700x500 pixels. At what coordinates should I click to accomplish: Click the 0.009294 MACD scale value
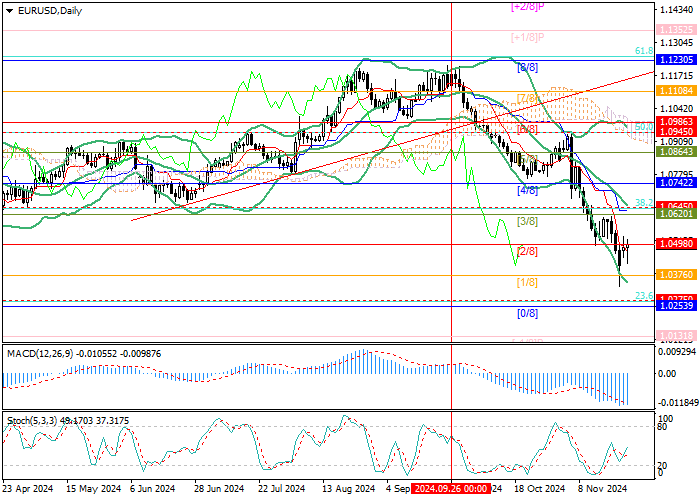pyautogui.click(x=678, y=351)
